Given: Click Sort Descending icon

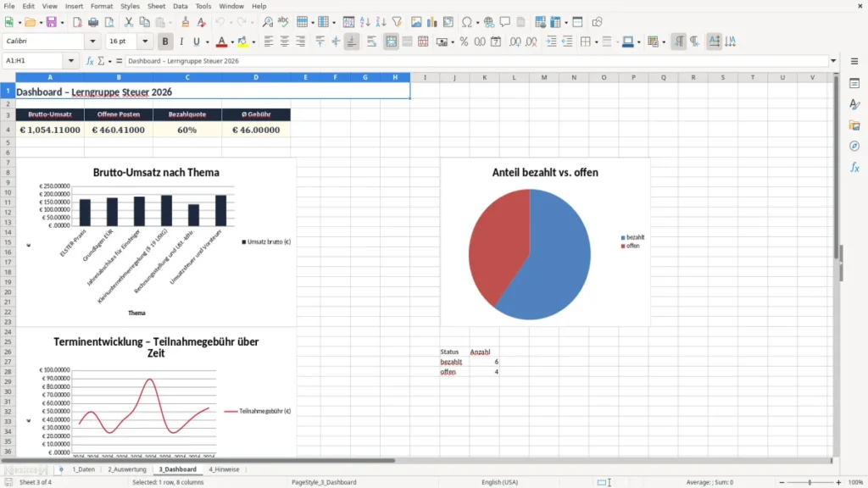Looking at the screenshot, I should point(381,22).
